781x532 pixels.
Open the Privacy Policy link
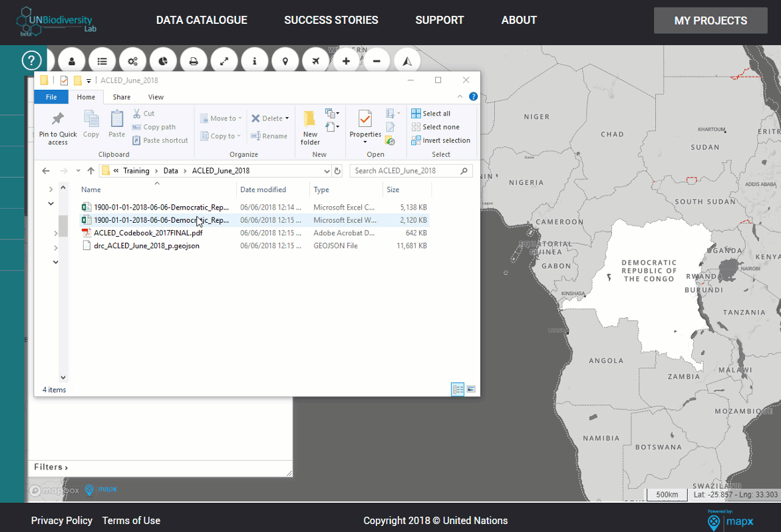62,521
